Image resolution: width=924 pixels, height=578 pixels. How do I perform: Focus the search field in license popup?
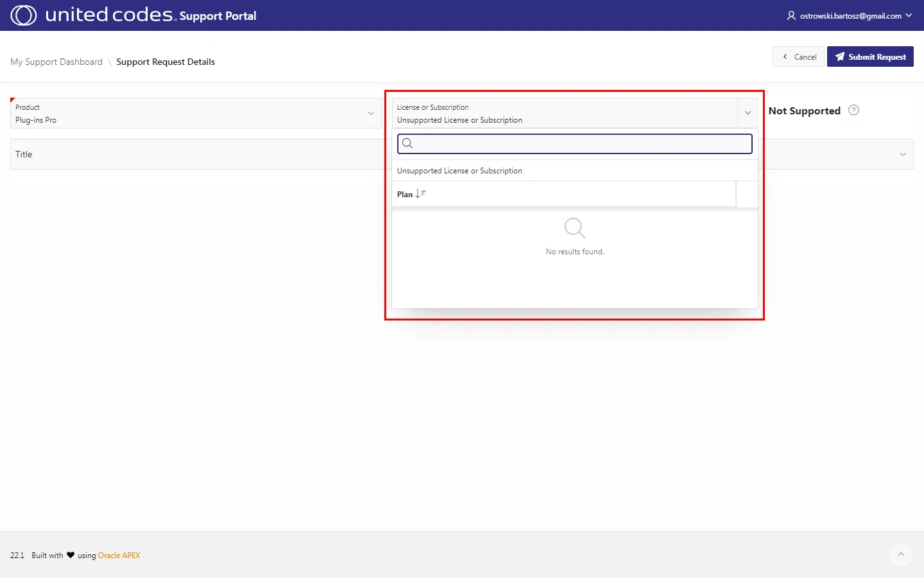tap(581, 144)
